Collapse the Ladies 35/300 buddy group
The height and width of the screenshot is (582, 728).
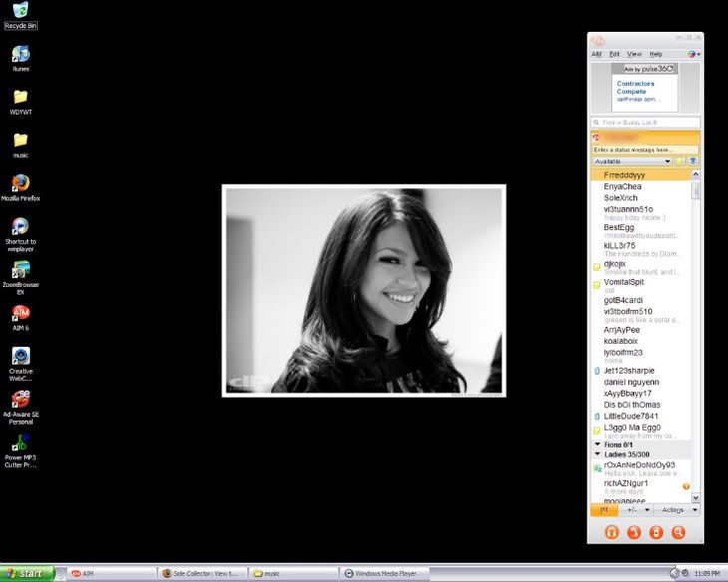[x=597, y=453]
